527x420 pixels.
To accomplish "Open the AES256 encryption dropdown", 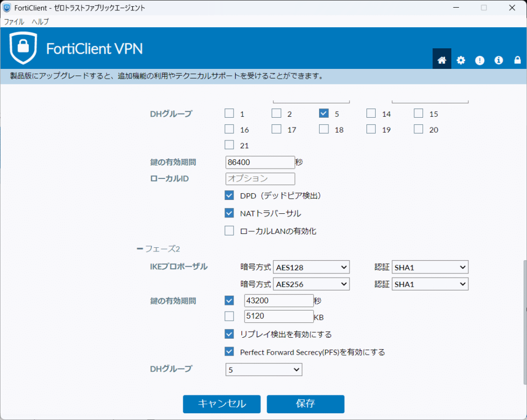I will coord(311,284).
